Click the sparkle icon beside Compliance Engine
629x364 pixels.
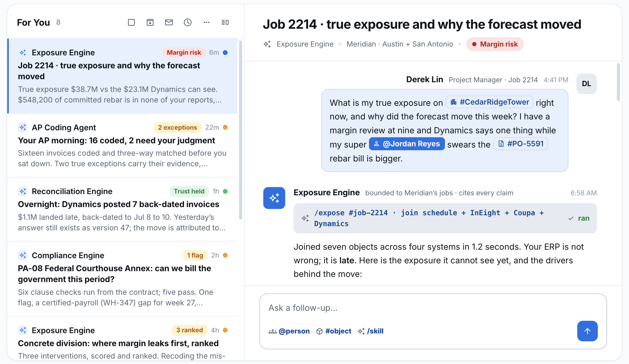click(23, 255)
